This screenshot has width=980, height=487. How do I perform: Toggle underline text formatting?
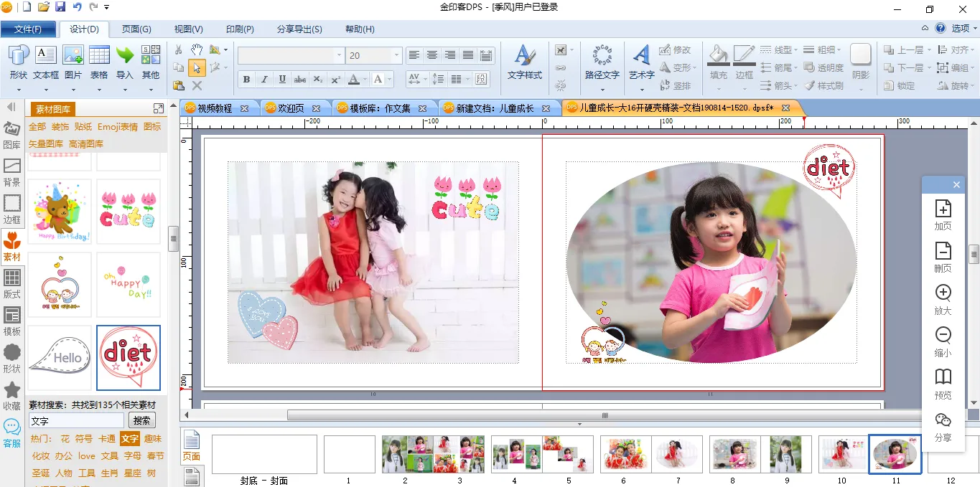tap(282, 80)
